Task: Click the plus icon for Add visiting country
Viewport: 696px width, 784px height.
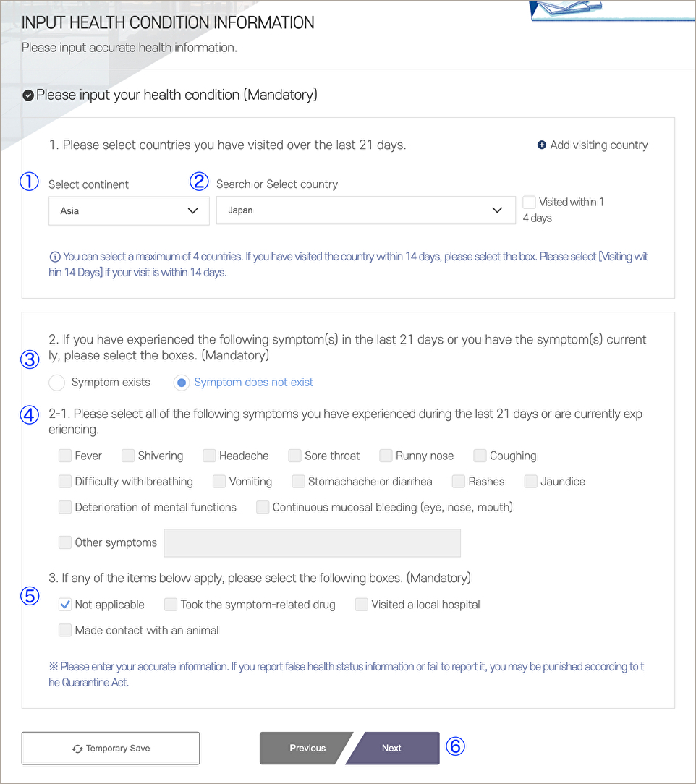Action: pos(541,145)
